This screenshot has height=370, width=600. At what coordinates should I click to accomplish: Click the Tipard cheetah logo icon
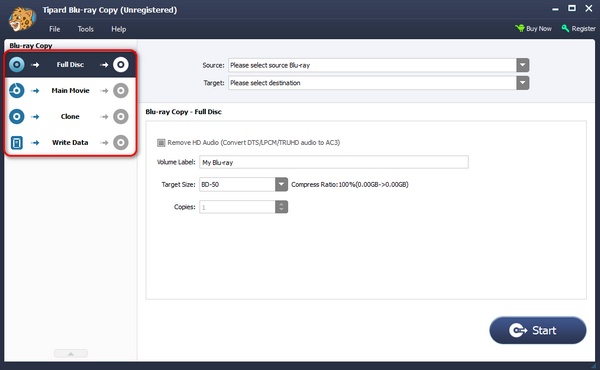coord(22,19)
